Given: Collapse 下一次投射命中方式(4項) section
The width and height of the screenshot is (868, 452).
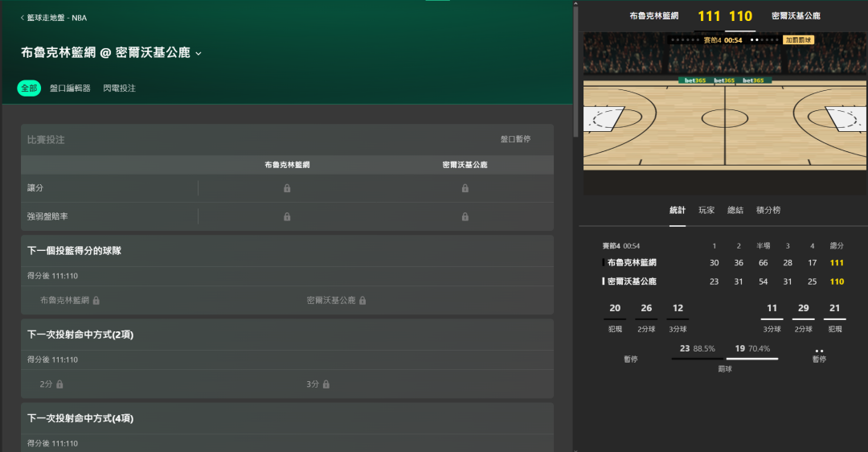Looking at the screenshot, I should 287,418.
